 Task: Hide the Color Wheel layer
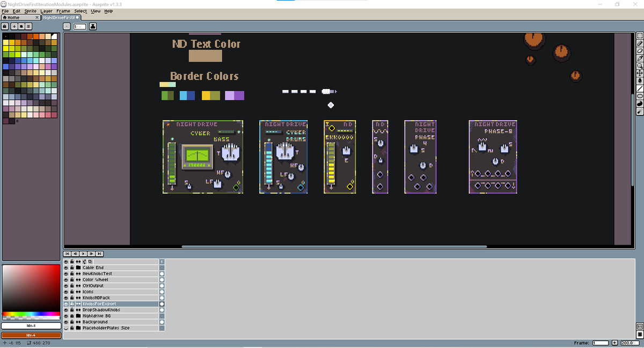[66, 279]
